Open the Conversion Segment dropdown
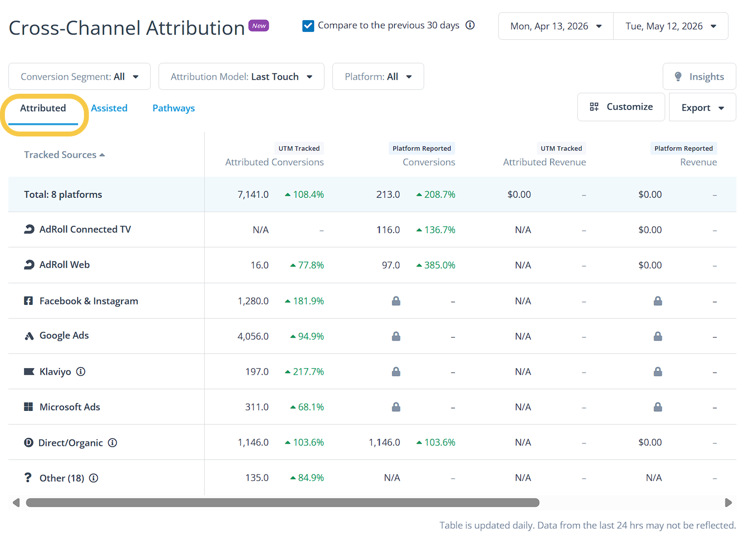Screen dimensions: 756x536 tap(80, 77)
